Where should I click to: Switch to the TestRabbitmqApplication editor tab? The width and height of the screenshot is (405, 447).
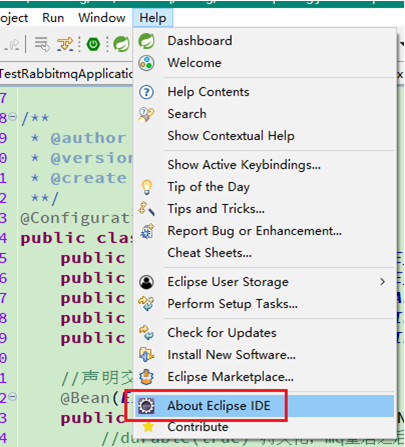tap(66, 74)
